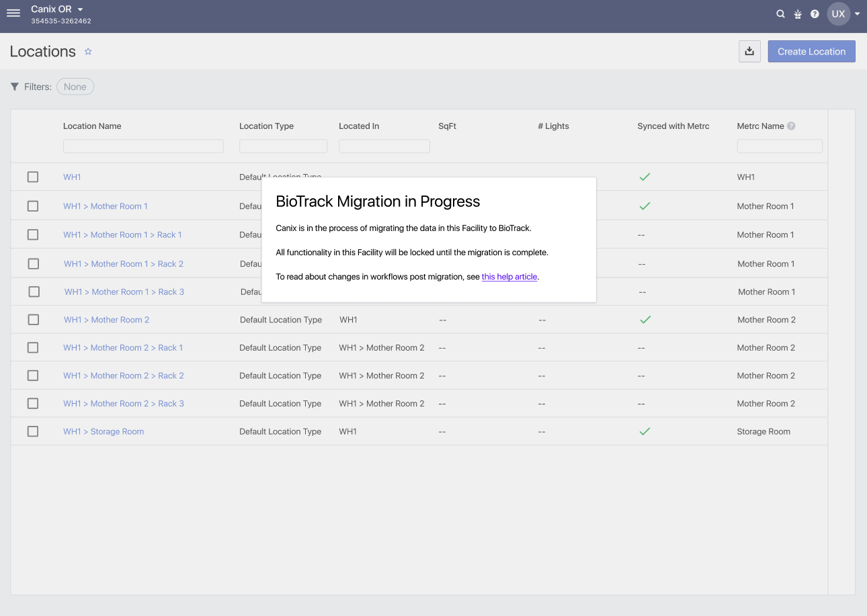The width and height of the screenshot is (867, 616).
Task: Focus the Metrc Name filter field
Action: click(780, 146)
